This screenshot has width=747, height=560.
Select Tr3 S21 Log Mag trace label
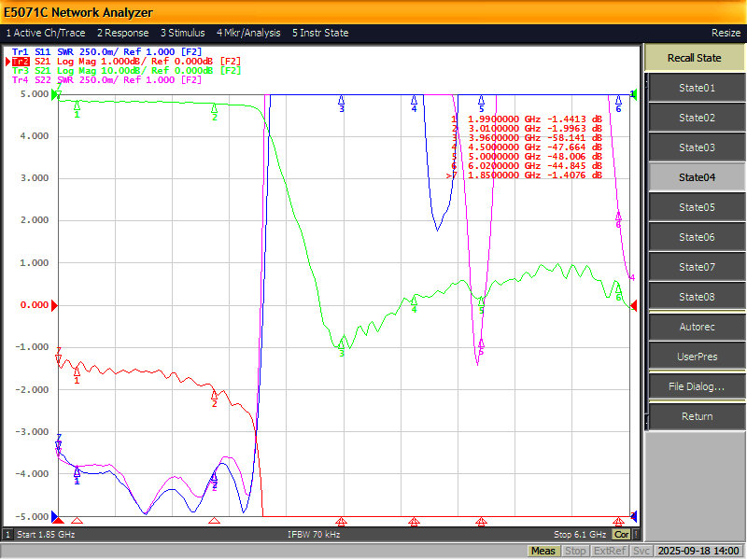point(126,71)
